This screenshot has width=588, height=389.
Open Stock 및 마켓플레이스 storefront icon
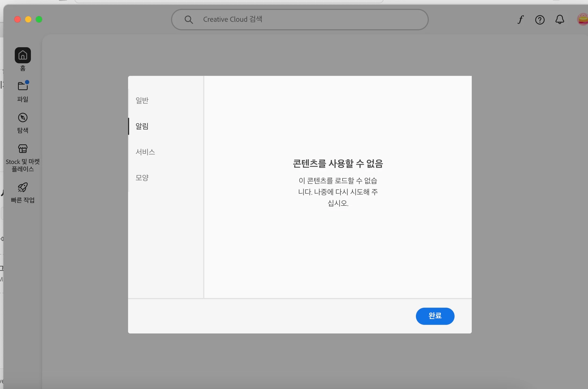click(x=23, y=149)
